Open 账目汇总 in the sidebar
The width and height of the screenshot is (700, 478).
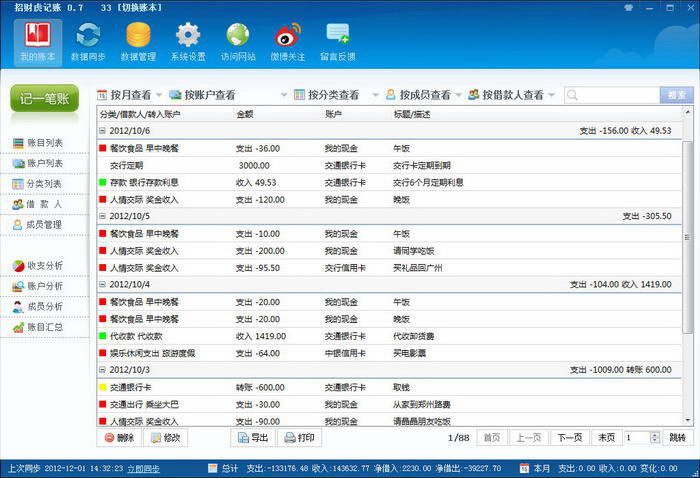point(38,327)
